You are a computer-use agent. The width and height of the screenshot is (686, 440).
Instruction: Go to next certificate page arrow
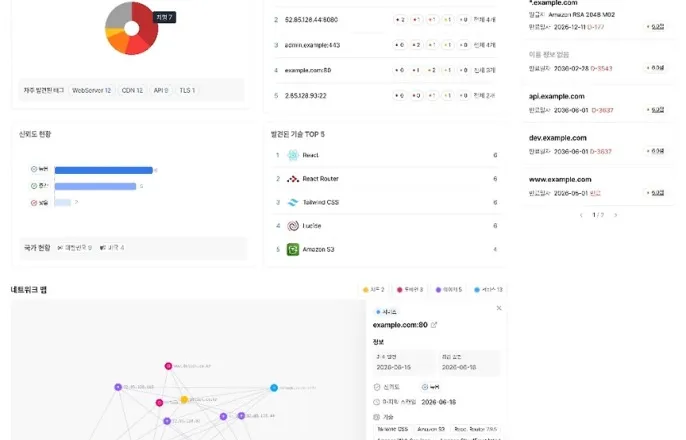[x=616, y=215]
